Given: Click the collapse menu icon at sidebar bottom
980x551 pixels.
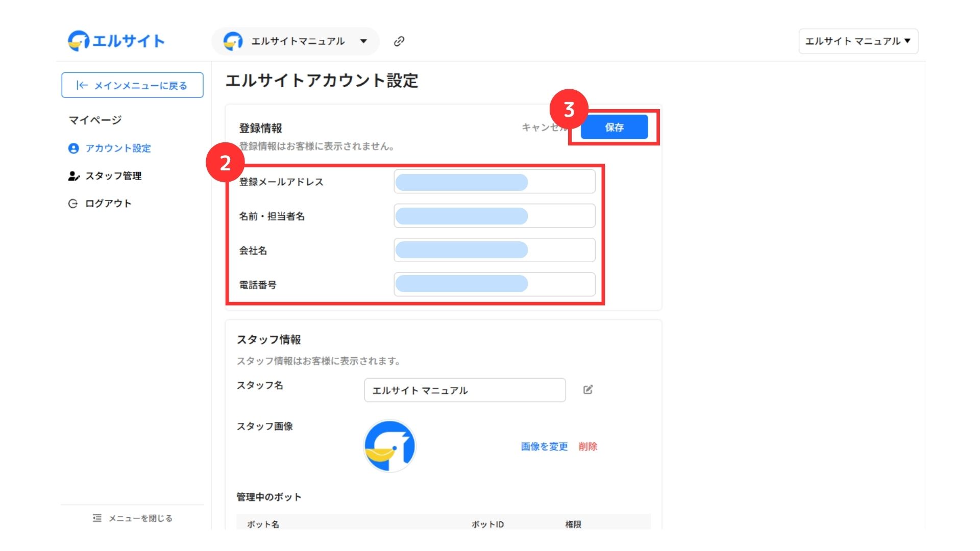Looking at the screenshot, I should pos(97,518).
